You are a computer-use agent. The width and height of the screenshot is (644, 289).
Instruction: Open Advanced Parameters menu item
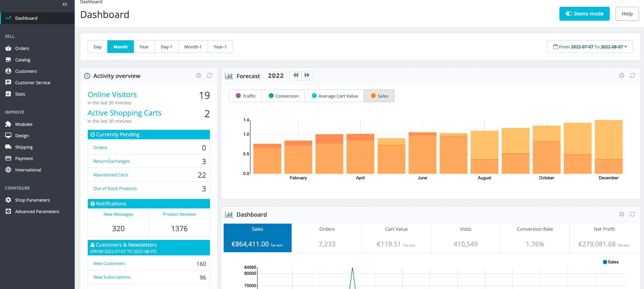click(x=37, y=211)
